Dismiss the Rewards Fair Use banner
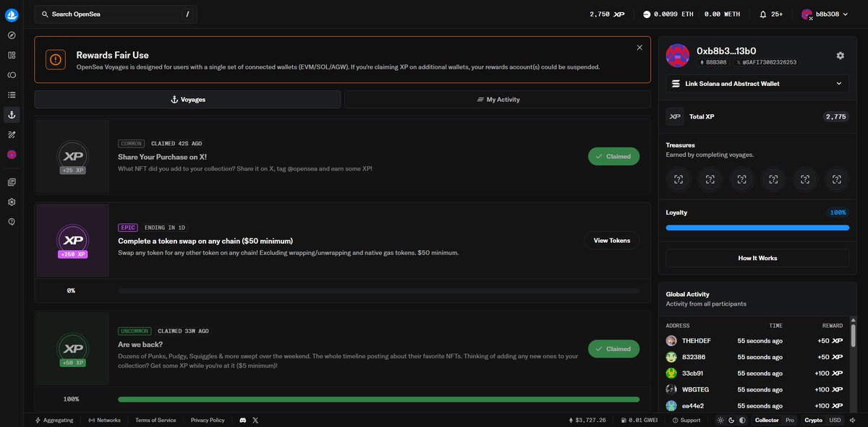 639,48
